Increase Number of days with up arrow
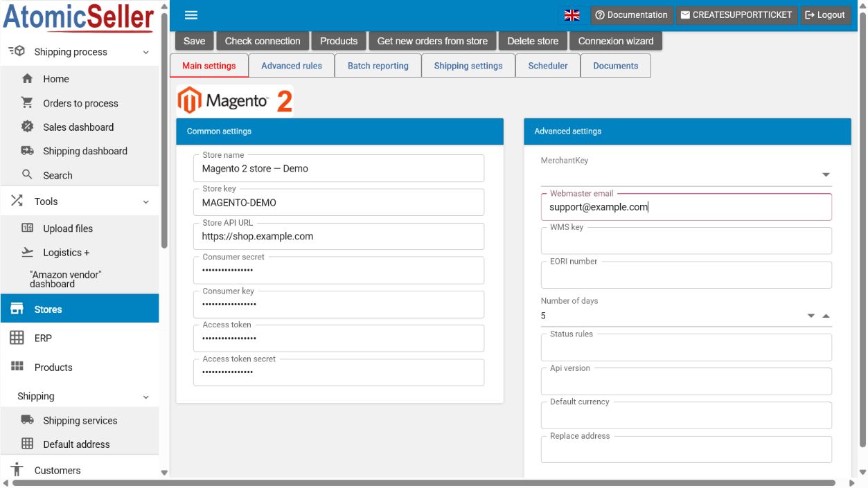 coord(826,316)
